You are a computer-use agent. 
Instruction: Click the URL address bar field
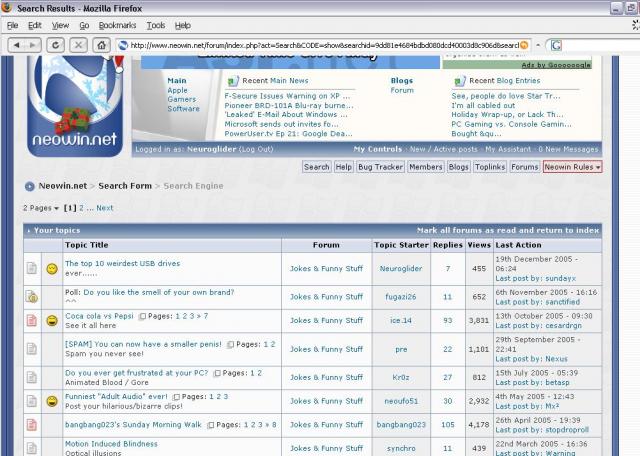coord(324,45)
